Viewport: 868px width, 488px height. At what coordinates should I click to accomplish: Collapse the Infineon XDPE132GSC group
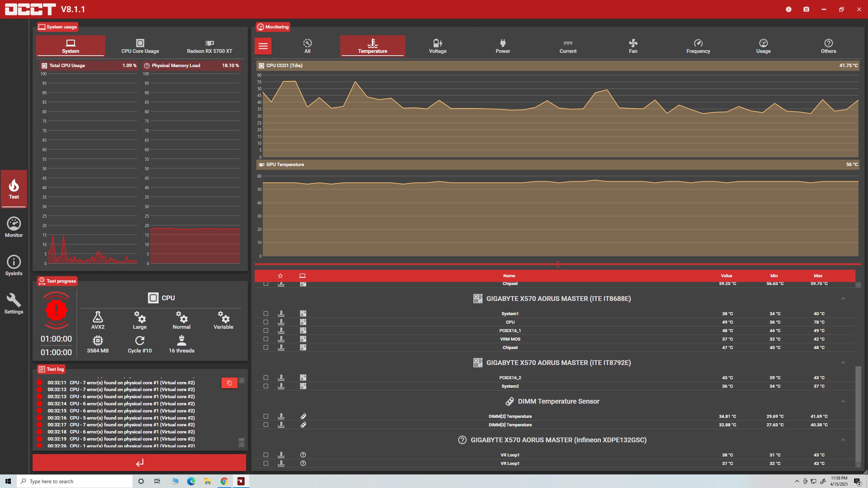[x=843, y=440]
